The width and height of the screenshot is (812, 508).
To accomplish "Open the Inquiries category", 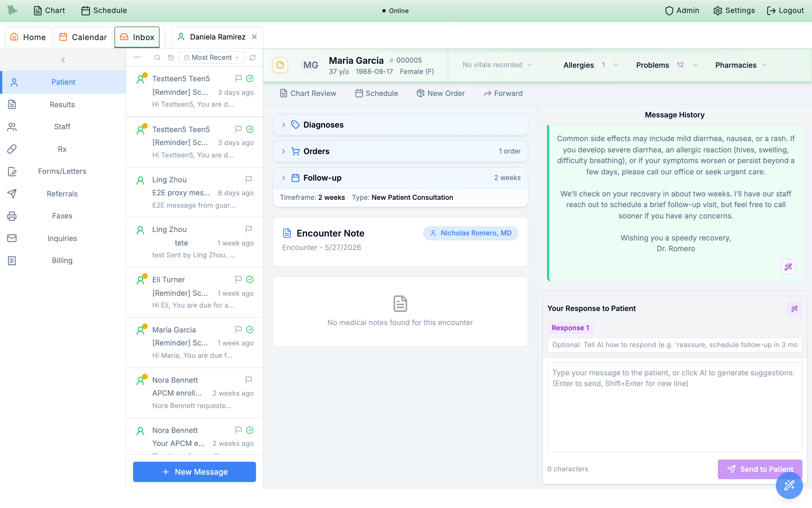I will (x=63, y=238).
